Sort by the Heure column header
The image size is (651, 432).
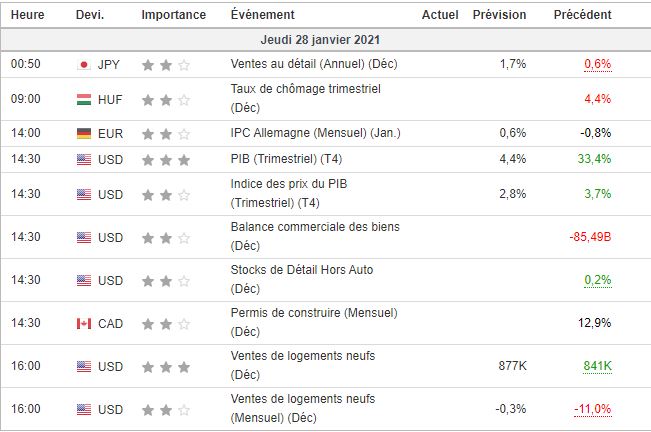coord(26,15)
